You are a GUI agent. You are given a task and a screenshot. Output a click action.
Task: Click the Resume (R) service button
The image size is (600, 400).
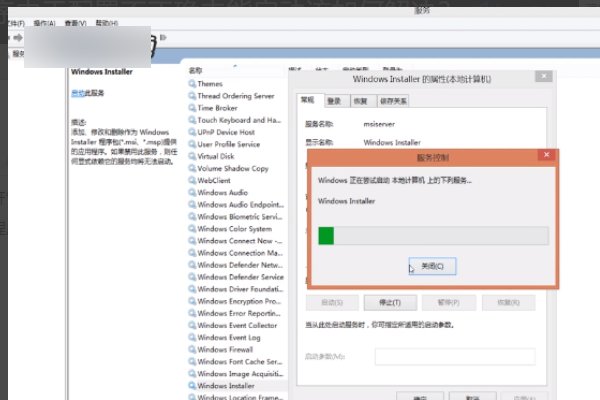(509, 302)
